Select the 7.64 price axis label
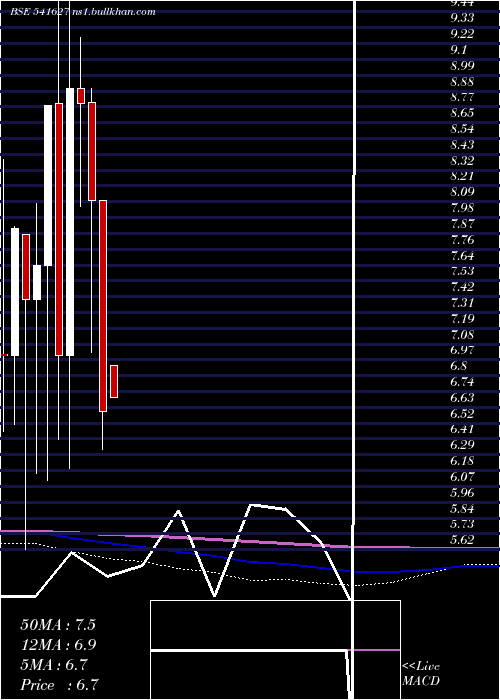The image size is (500, 700). [462, 256]
